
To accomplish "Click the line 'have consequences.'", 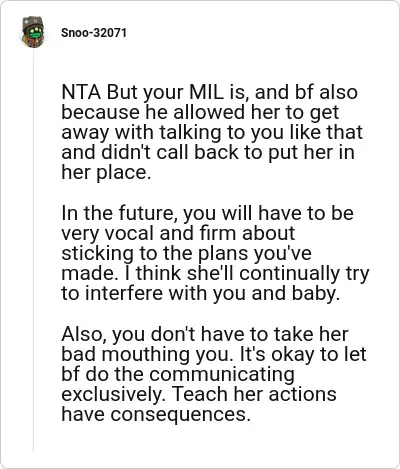I will point(156,414).
